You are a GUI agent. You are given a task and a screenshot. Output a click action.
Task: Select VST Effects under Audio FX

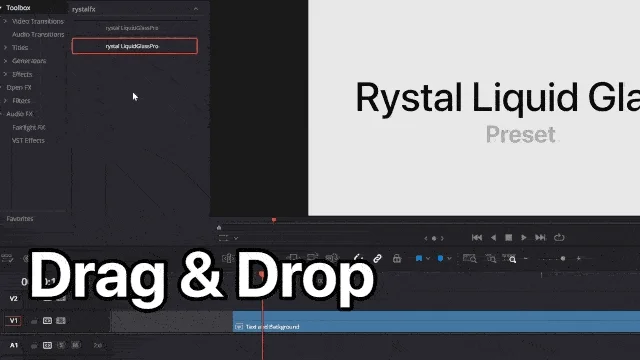click(x=28, y=140)
